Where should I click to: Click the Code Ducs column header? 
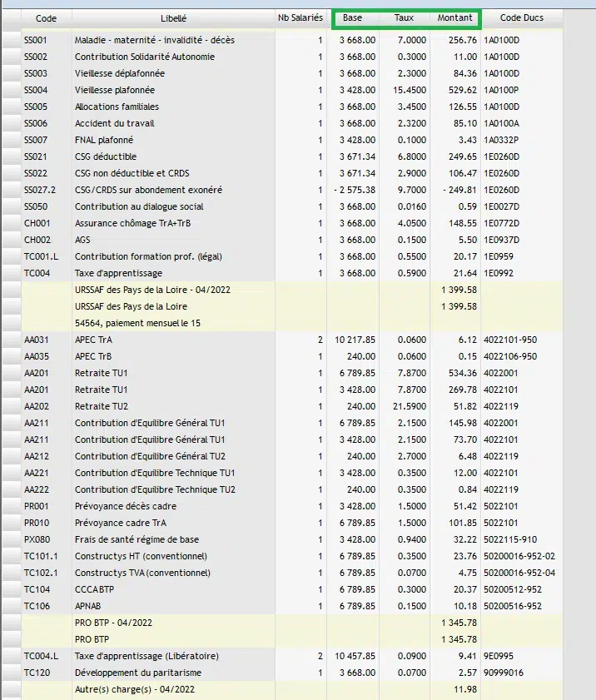tap(522, 17)
